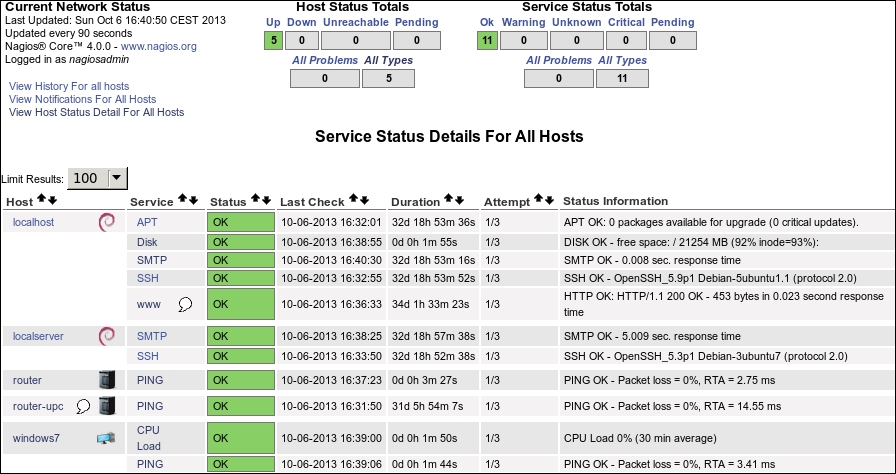Click the router device icon in router row
Image resolution: width=896 pixels, height=474 pixels.
pyautogui.click(x=107, y=380)
